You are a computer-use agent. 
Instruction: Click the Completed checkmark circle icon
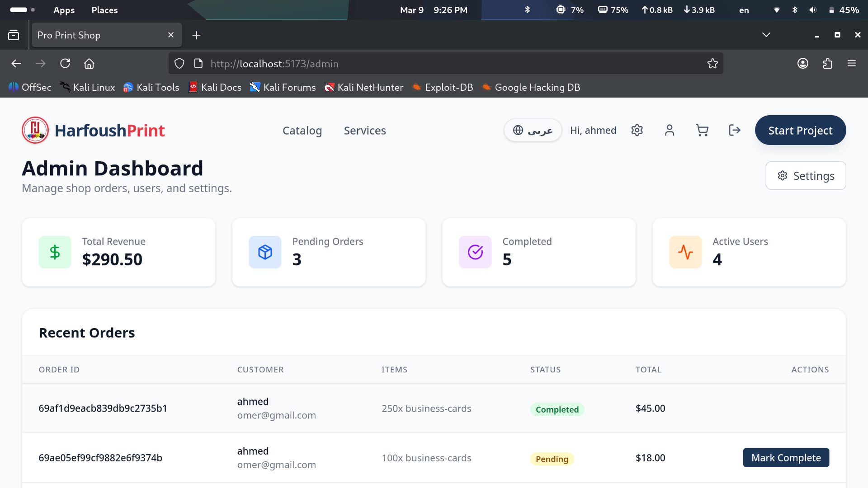pos(475,252)
